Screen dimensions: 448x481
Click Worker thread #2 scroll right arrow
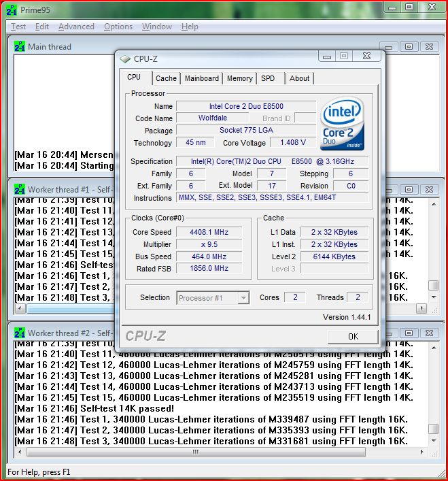click(421, 452)
